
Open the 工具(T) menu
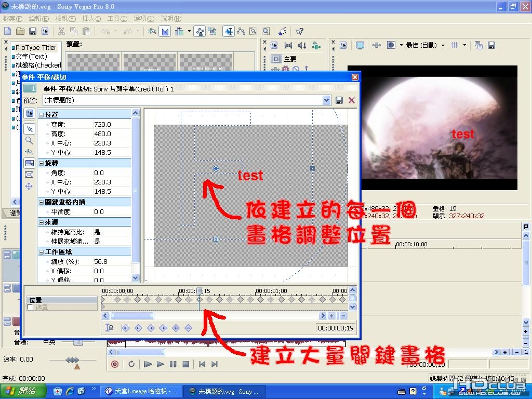tap(117, 19)
